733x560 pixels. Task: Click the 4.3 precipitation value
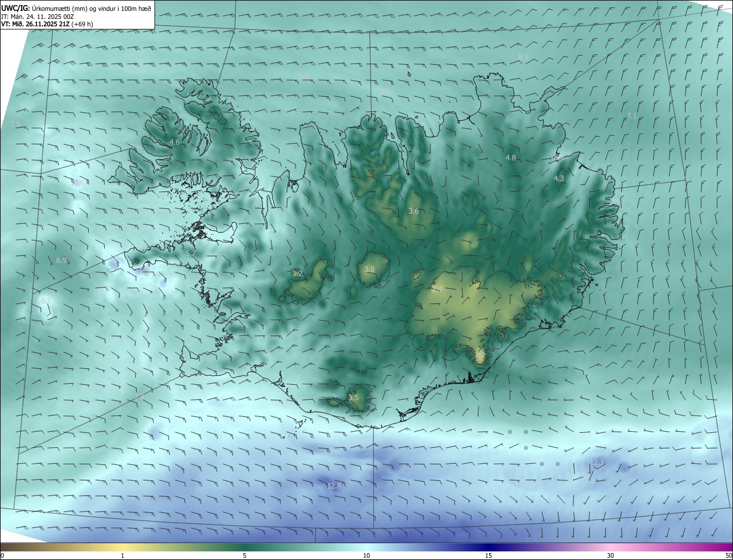(559, 178)
